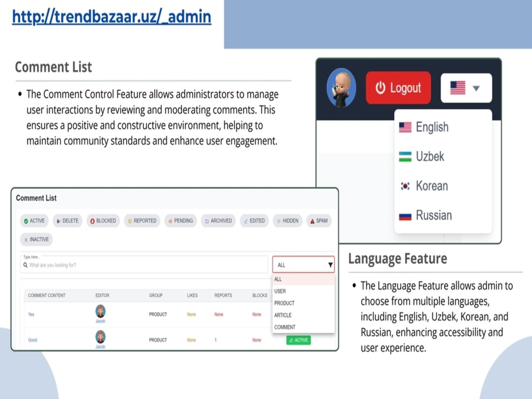
Task: Click the power icon inside Logout
Action: (x=380, y=88)
